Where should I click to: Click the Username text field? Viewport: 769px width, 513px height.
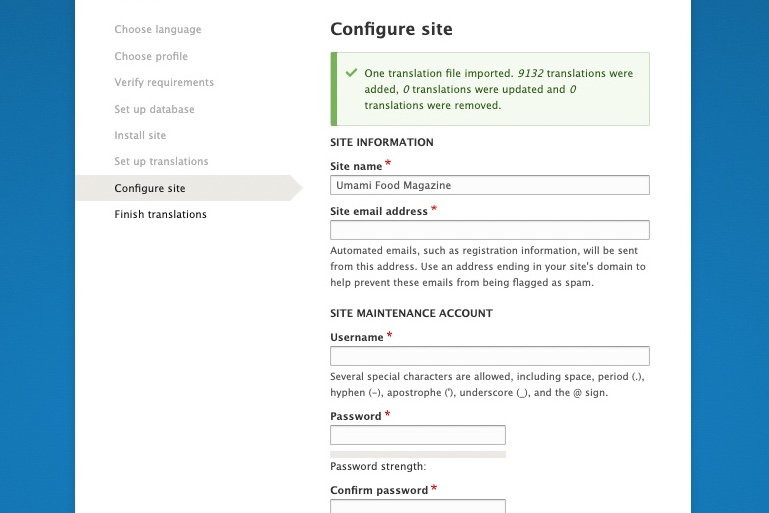click(489, 356)
